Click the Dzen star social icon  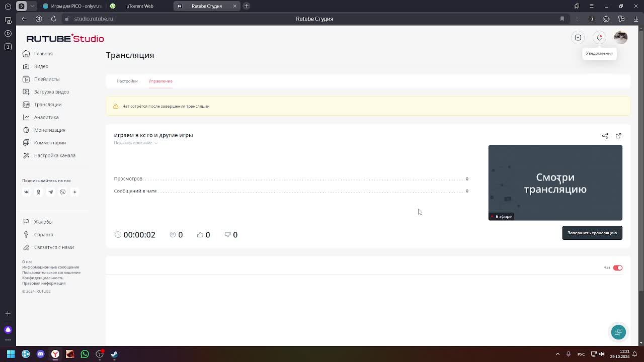point(74,192)
